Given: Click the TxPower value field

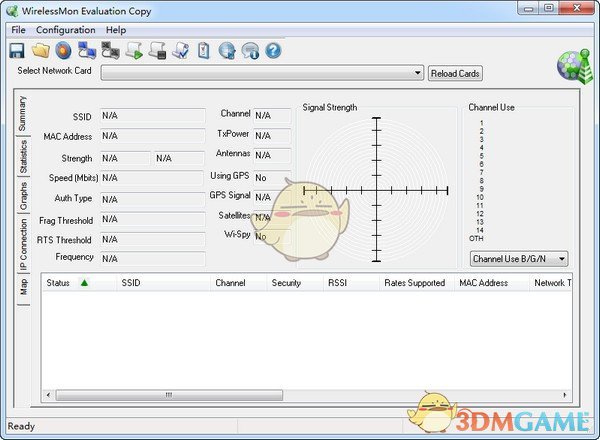Looking at the screenshot, I should (x=272, y=136).
